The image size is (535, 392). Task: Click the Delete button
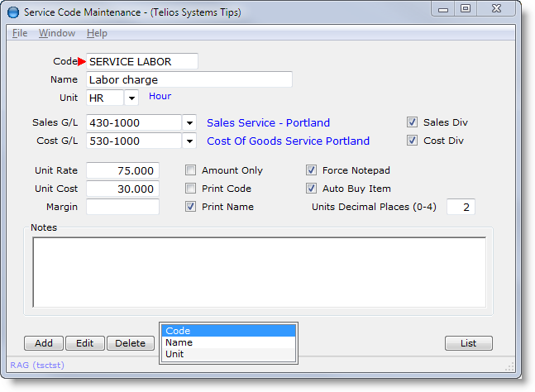[130, 343]
